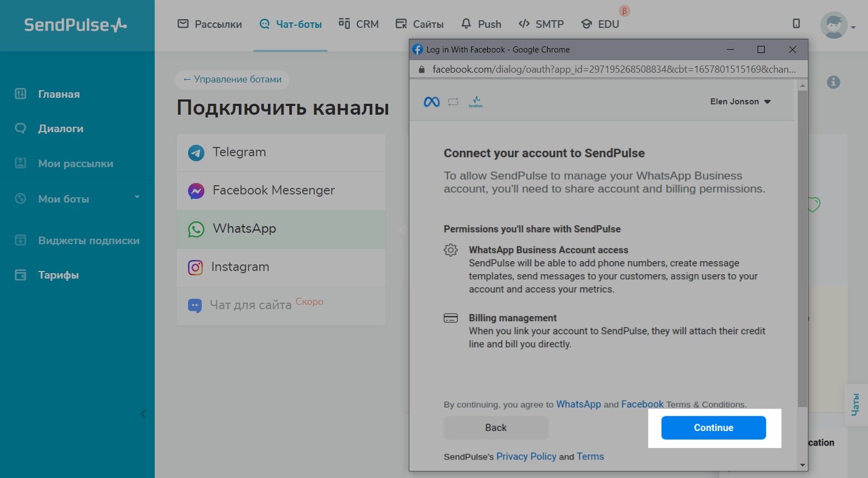Click the Facebook favicon in popup title bar
The width and height of the screenshot is (868, 478).
point(418,49)
